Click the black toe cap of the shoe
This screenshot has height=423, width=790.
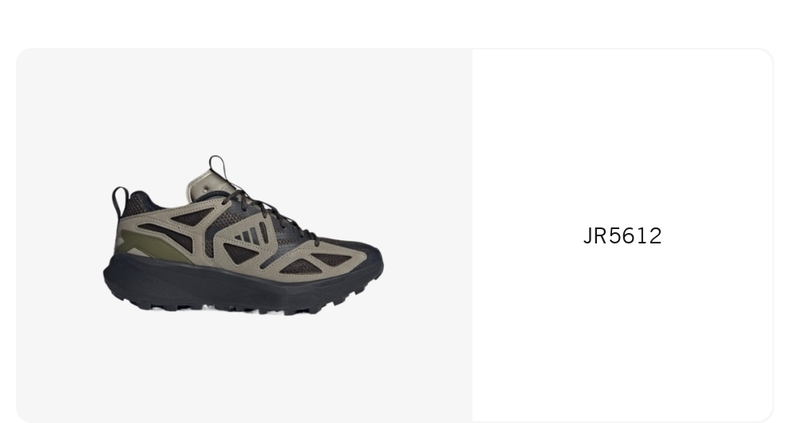[x=365, y=252]
